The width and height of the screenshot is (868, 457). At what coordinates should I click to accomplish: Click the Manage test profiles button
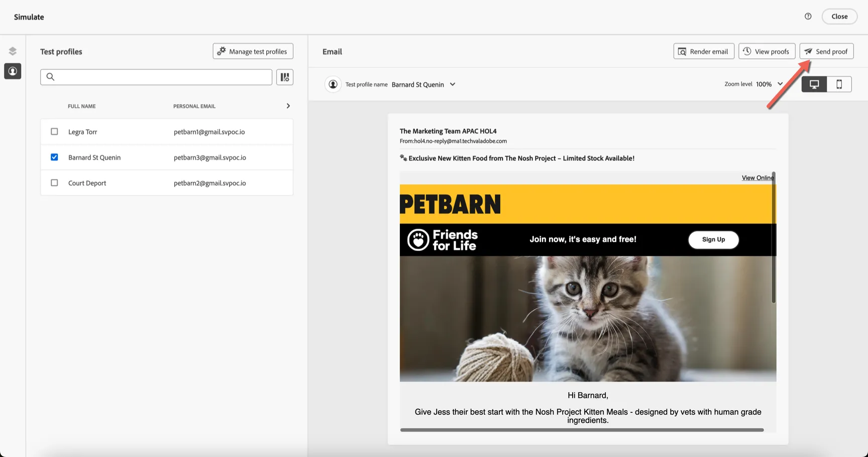click(x=253, y=51)
